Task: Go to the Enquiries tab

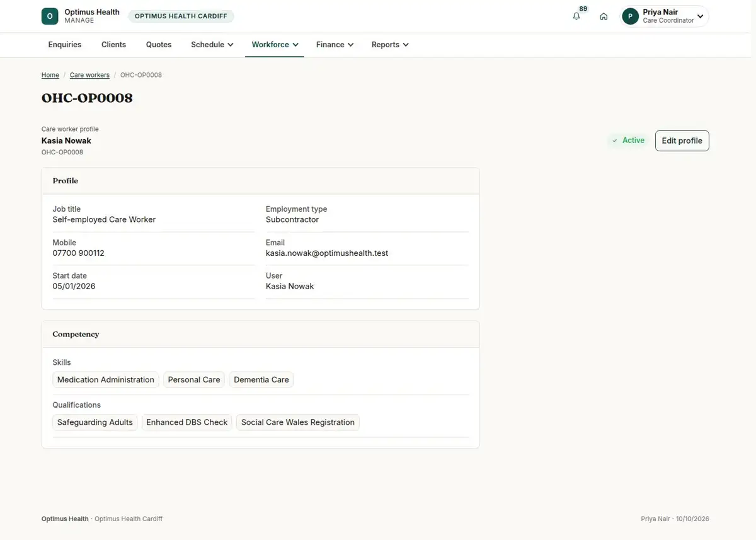Action: [65, 45]
